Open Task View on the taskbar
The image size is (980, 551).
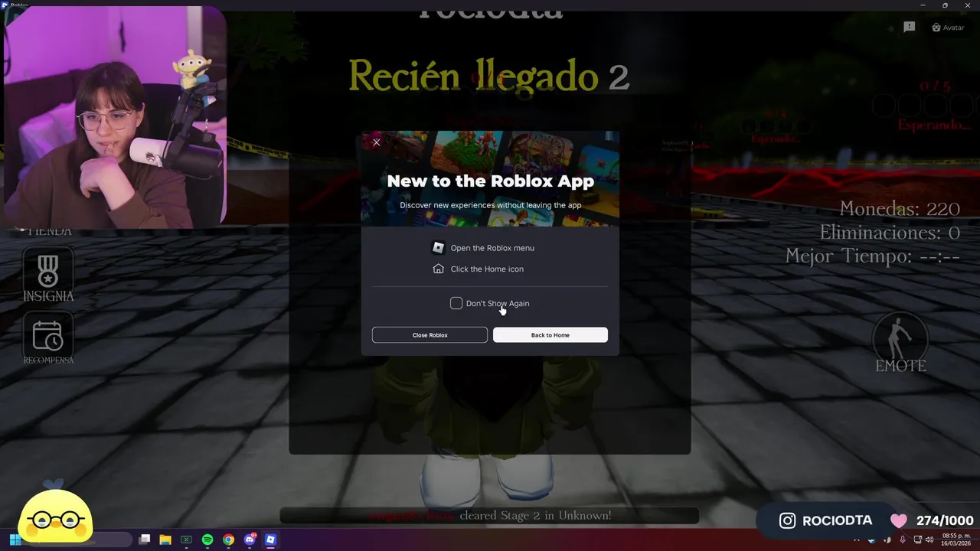pyautogui.click(x=144, y=540)
